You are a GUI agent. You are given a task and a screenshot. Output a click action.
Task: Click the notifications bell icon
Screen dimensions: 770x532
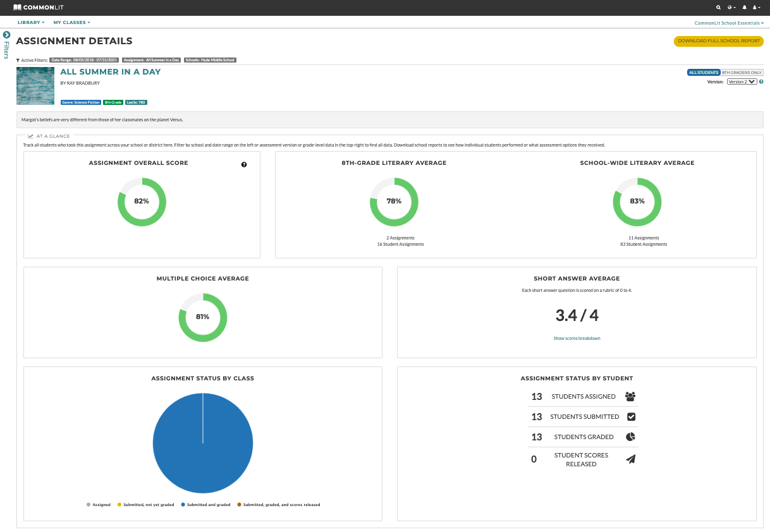[x=745, y=8]
